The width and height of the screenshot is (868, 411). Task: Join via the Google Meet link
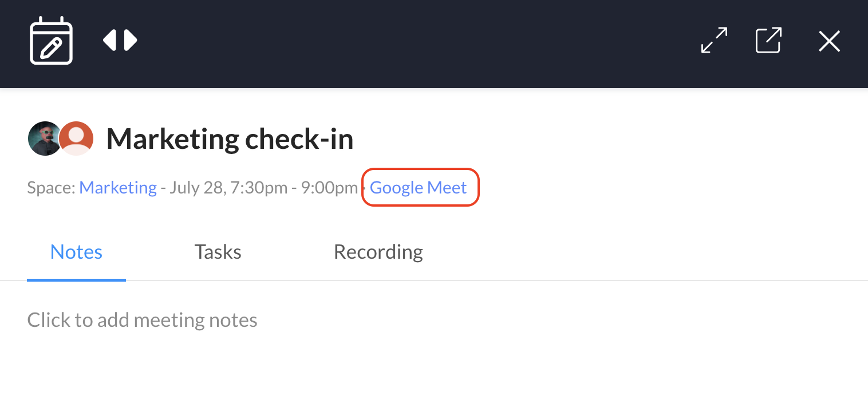coord(419,188)
